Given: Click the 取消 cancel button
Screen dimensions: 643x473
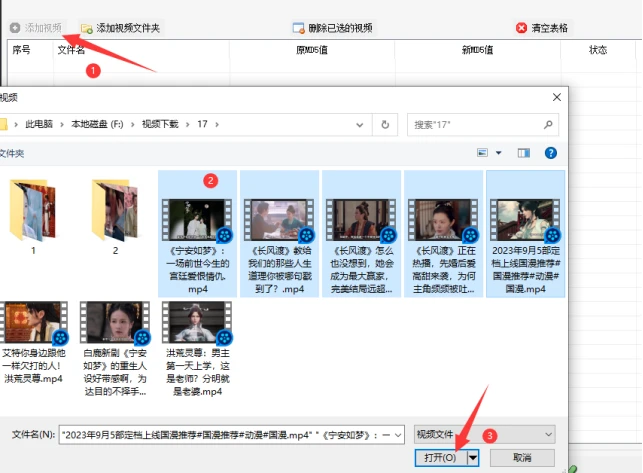Looking at the screenshot, I should tap(522, 457).
